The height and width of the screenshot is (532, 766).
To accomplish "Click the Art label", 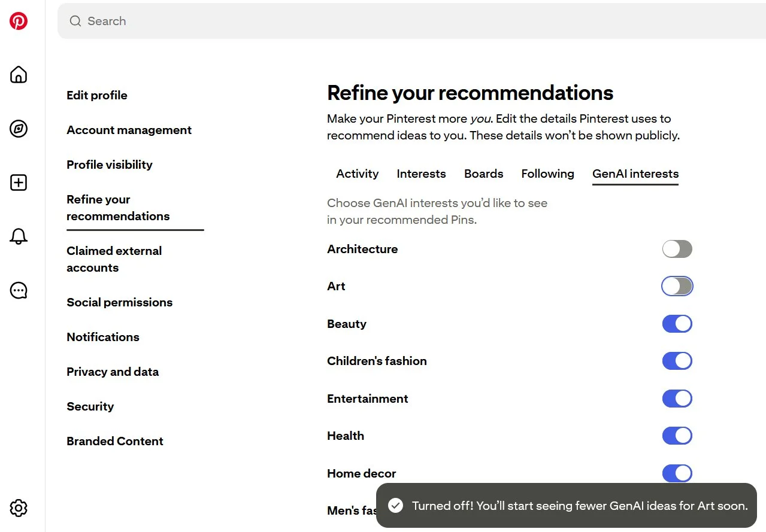I will [336, 286].
